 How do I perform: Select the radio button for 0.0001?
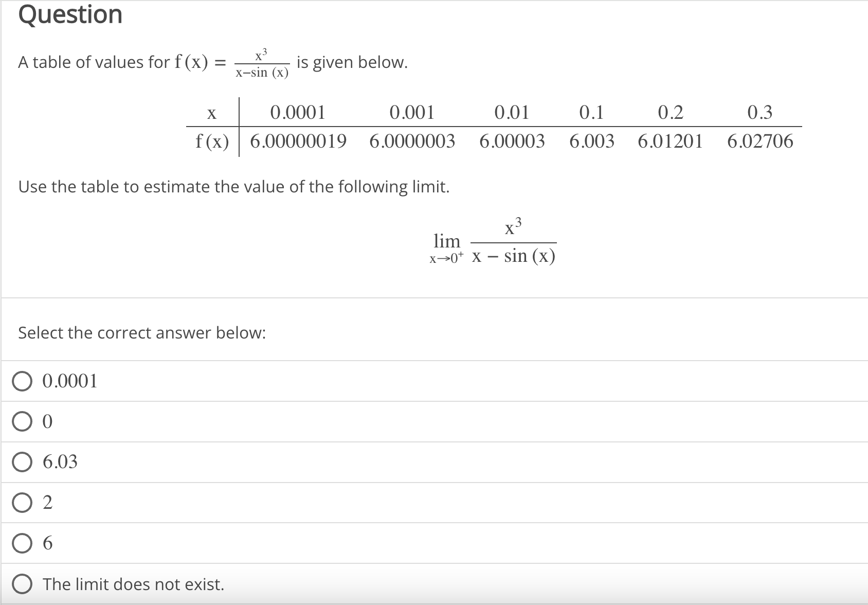click(x=22, y=381)
